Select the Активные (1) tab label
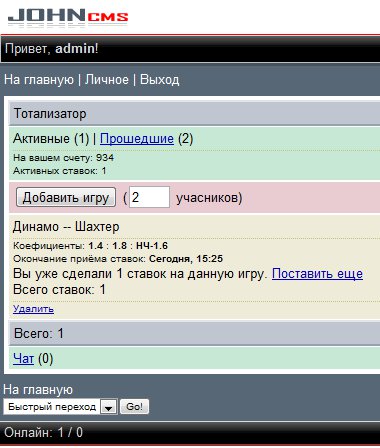380x448 pixels. click(51, 139)
